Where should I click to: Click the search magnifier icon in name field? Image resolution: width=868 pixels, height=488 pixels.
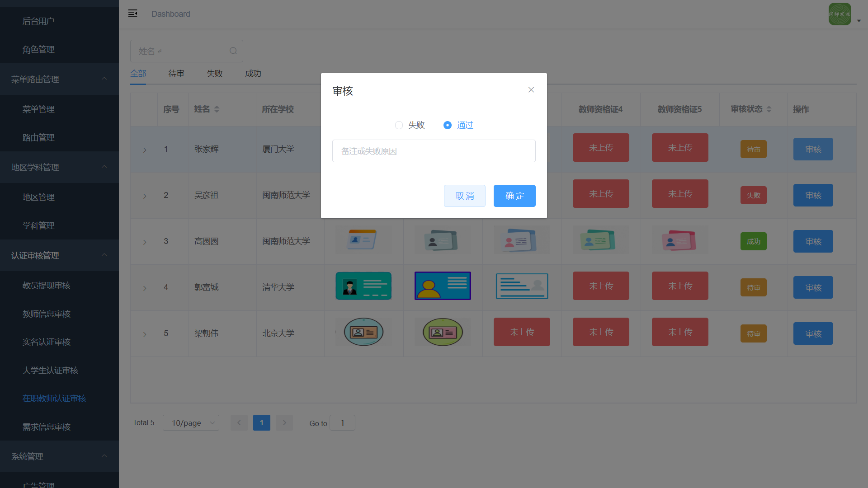pos(233,51)
